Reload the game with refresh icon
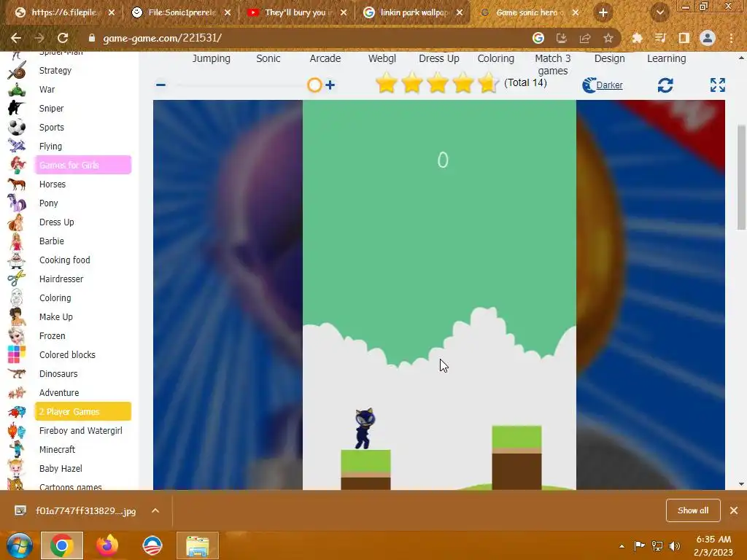 (x=665, y=85)
